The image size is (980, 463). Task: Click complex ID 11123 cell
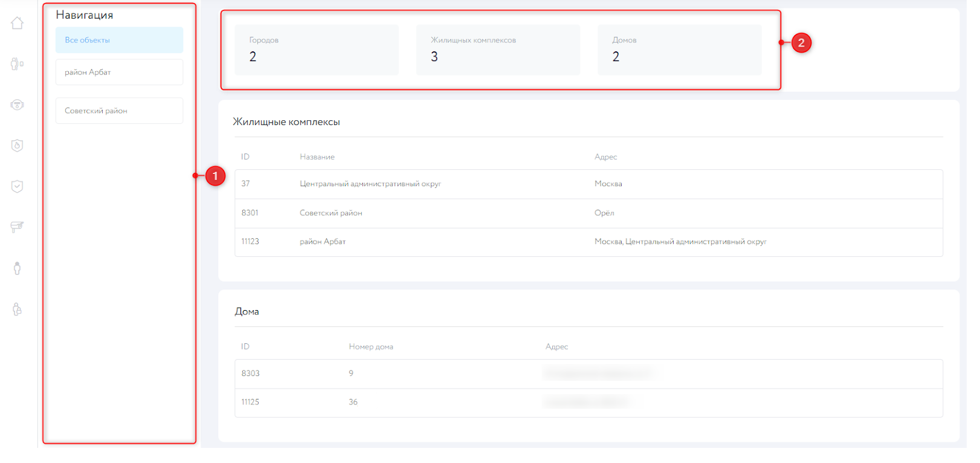pyautogui.click(x=250, y=242)
